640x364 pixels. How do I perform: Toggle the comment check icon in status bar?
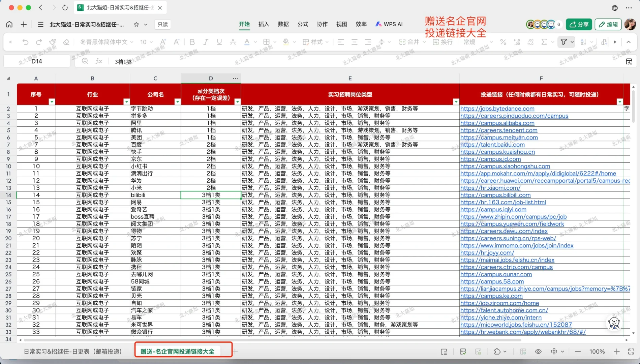coord(463,352)
